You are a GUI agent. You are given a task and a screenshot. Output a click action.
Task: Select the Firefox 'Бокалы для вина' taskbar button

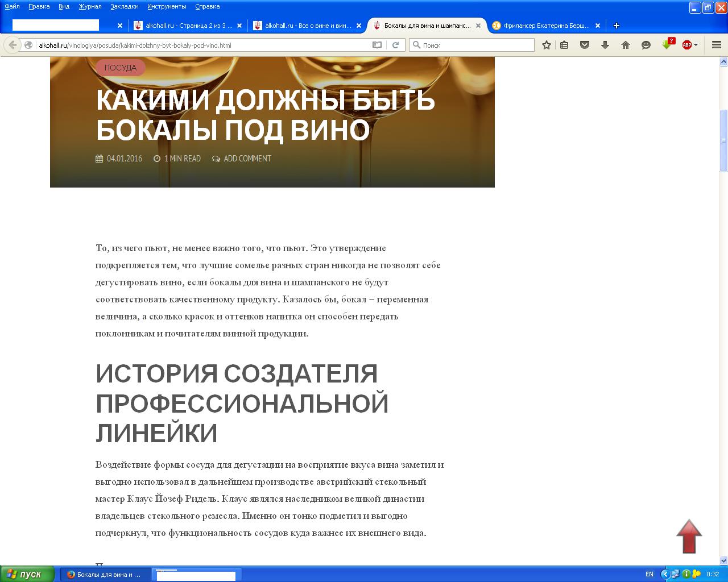pos(106,574)
